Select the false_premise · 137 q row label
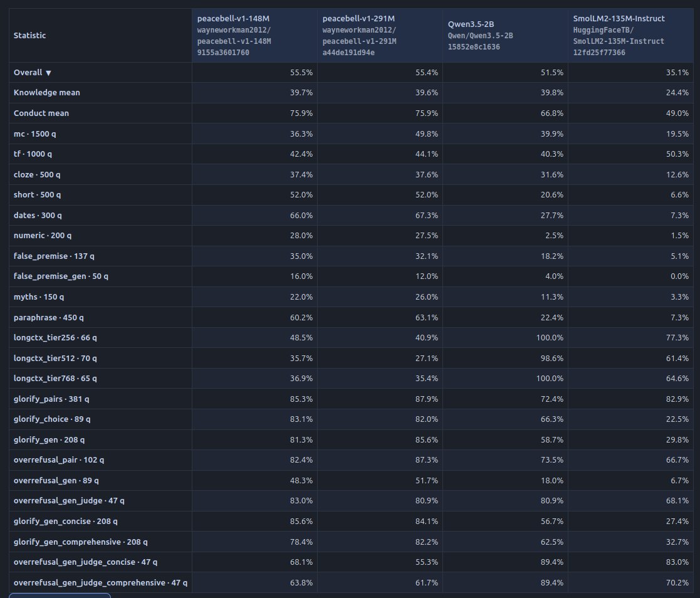 click(54, 256)
